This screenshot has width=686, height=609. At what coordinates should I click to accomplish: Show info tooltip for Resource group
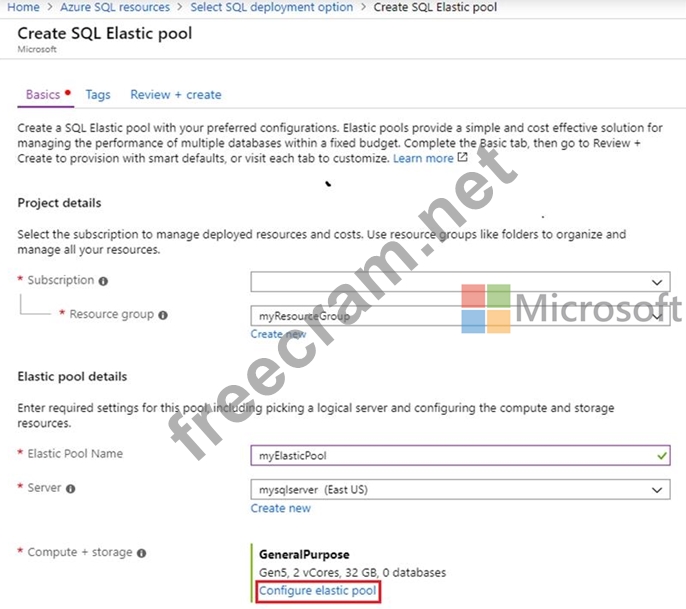(x=163, y=315)
